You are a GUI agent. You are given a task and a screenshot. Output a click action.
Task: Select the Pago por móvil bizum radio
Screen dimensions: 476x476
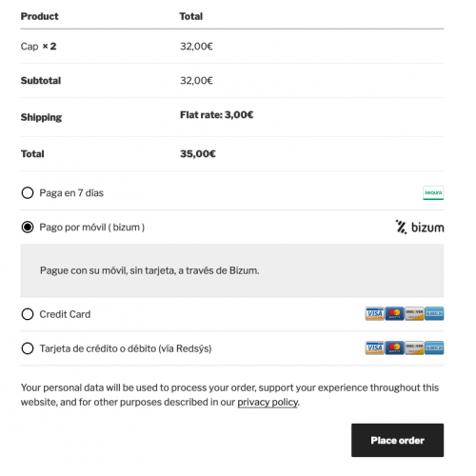(x=28, y=227)
